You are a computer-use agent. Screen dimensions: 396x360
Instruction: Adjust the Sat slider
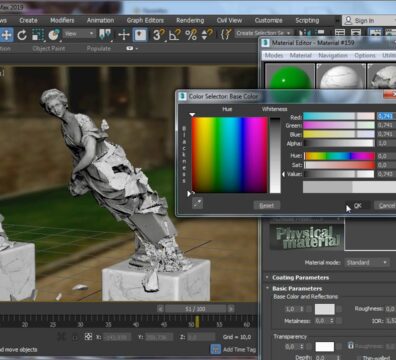coord(339,165)
